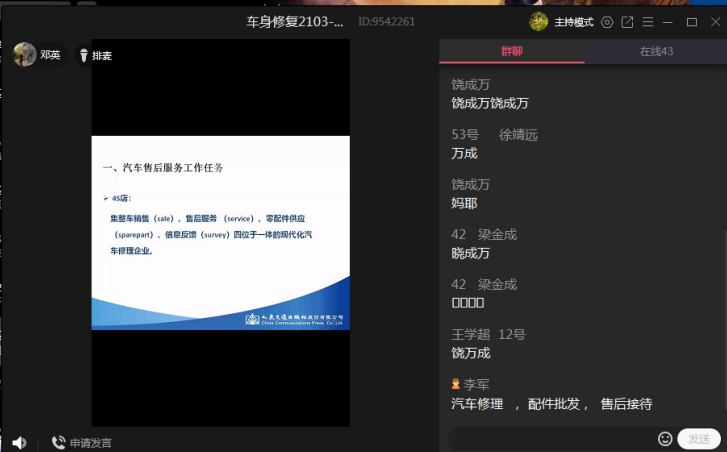Click the orange user icon beside 李军
This screenshot has height=452, width=727.
[456, 384]
